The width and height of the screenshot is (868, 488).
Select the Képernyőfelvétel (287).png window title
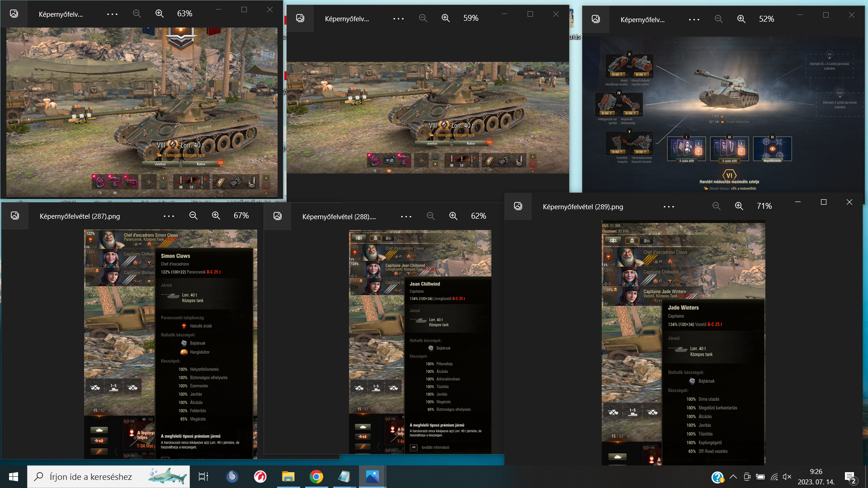(80, 216)
